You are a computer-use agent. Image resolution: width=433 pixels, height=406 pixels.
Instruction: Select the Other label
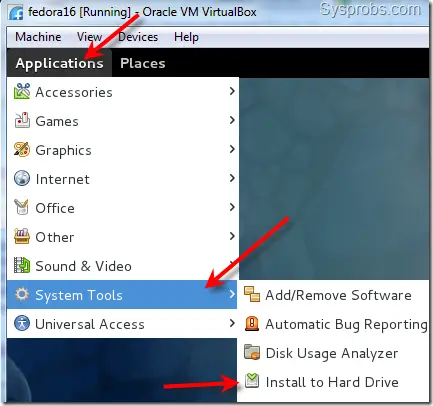(55, 237)
